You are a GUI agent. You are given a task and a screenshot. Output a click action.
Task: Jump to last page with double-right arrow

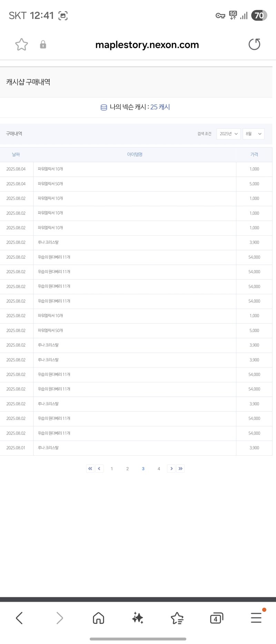[180, 468]
